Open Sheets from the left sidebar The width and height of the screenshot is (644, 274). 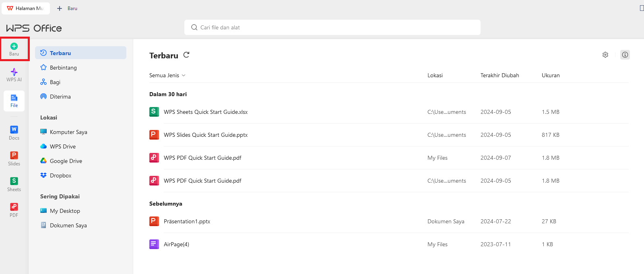[14, 184]
